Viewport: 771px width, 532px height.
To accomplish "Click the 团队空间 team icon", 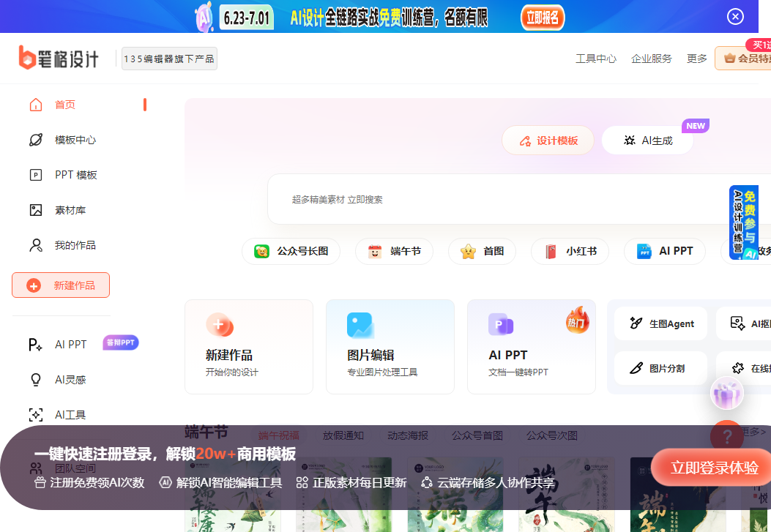I will 36,468.
